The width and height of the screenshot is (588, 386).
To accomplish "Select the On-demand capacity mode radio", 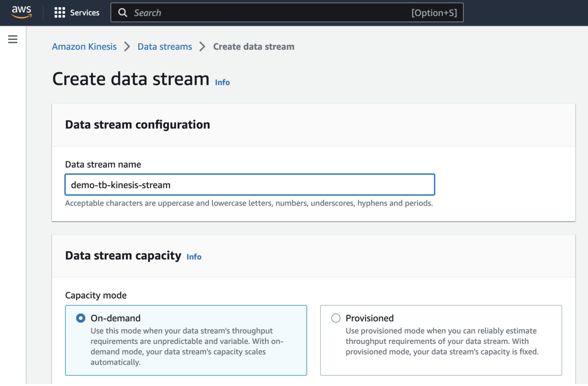I will coord(81,318).
